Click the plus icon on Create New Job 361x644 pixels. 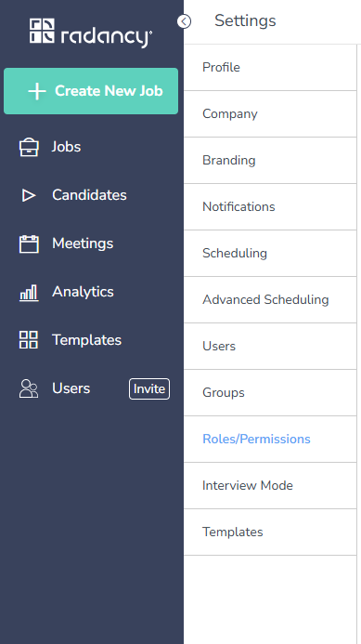(x=37, y=91)
